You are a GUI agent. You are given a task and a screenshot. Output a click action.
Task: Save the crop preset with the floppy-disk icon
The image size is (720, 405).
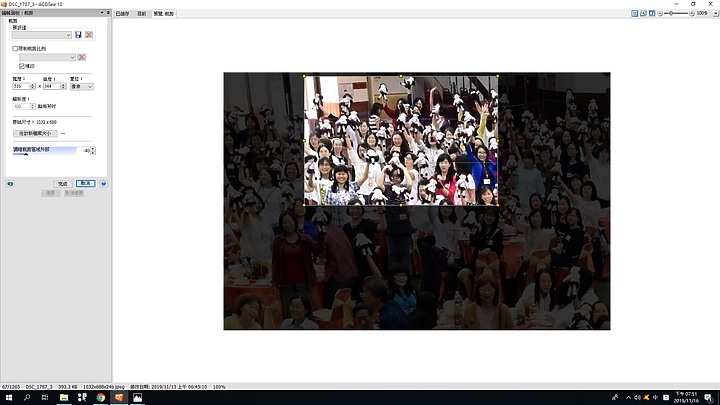pos(78,35)
